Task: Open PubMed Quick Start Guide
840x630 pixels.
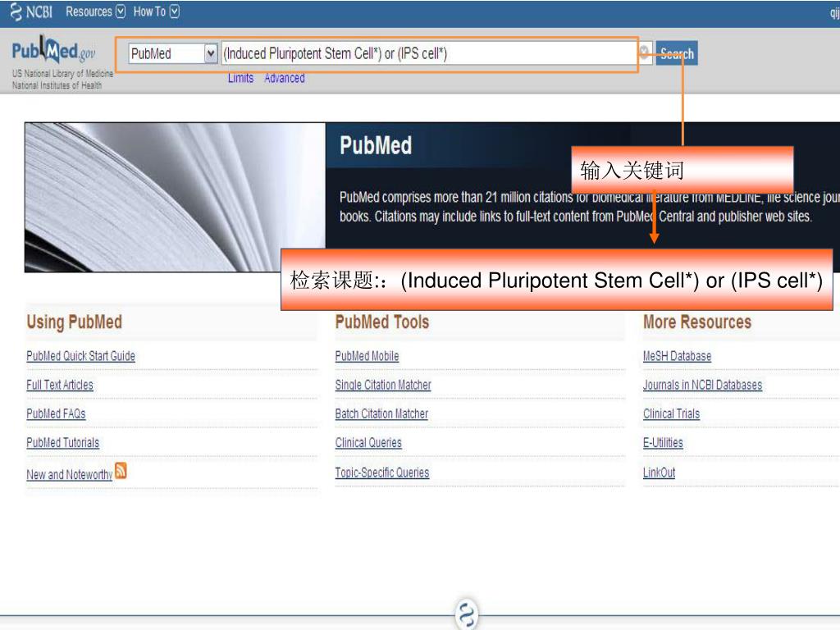Action: coord(81,356)
